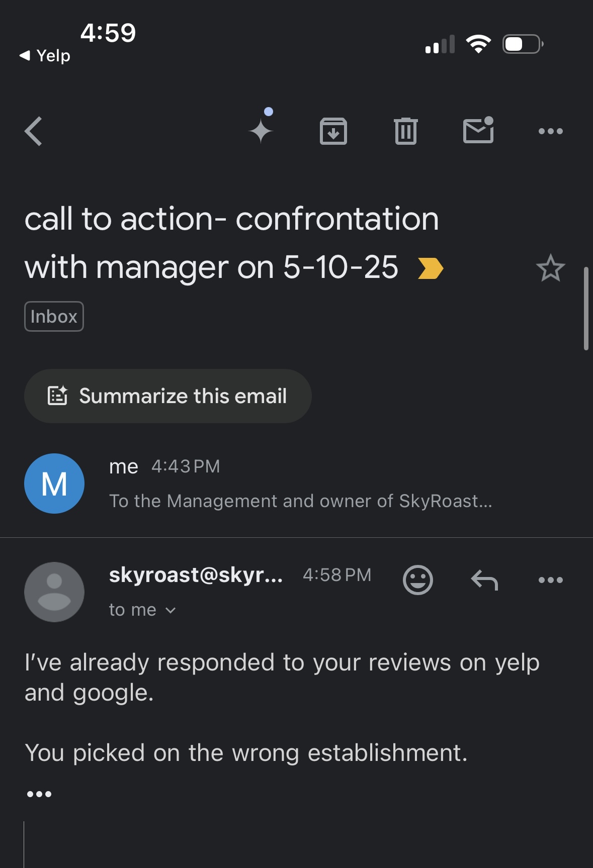Viewport: 593px width, 868px height.
Task: Toggle the yellow importance marker
Action: [430, 268]
